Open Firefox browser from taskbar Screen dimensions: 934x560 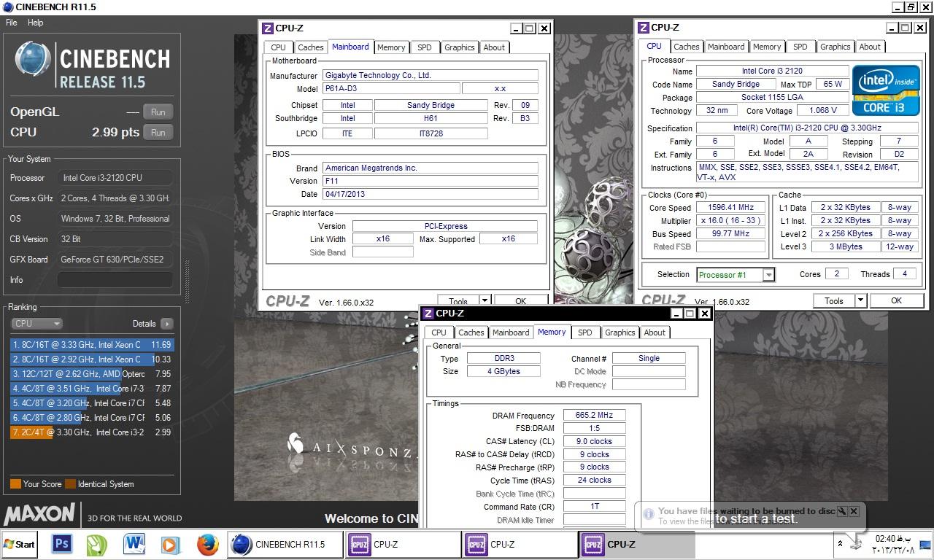[208, 544]
